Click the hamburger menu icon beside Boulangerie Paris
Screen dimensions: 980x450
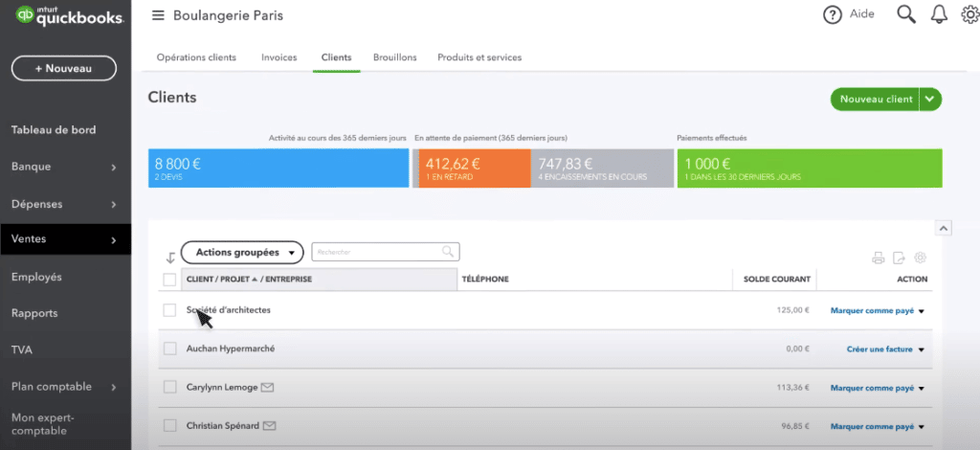point(158,16)
